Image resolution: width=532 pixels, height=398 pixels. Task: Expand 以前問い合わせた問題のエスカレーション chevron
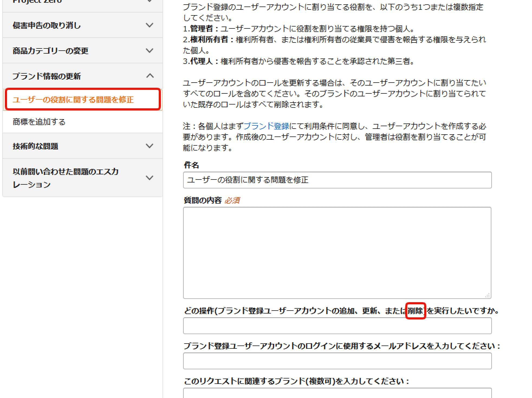click(150, 178)
